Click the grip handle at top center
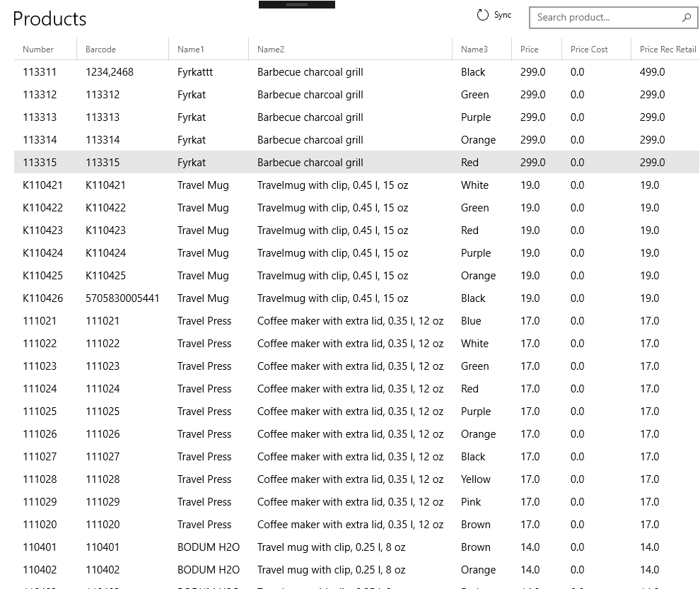The width and height of the screenshot is (700, 589). tap(297, 4)
